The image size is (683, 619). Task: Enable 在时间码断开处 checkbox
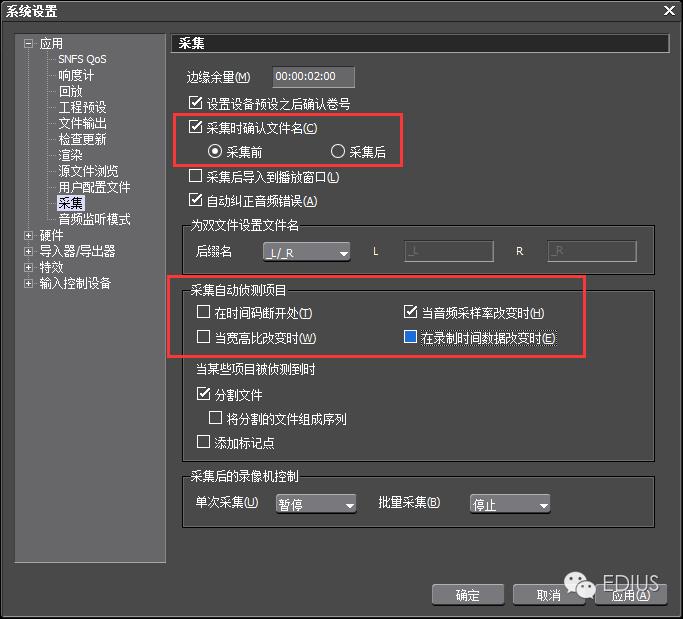point(203,312)
